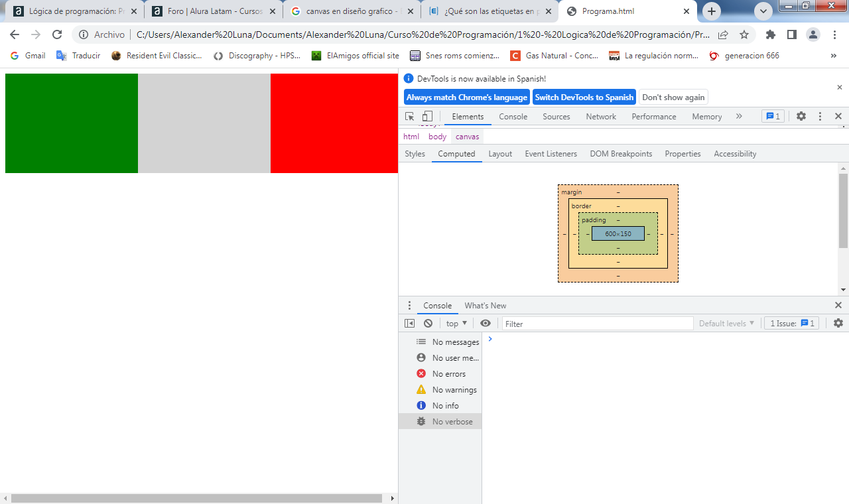Click Always match Chrome's language button
This screenshot has width=849, height=504.
click(467, 97)
